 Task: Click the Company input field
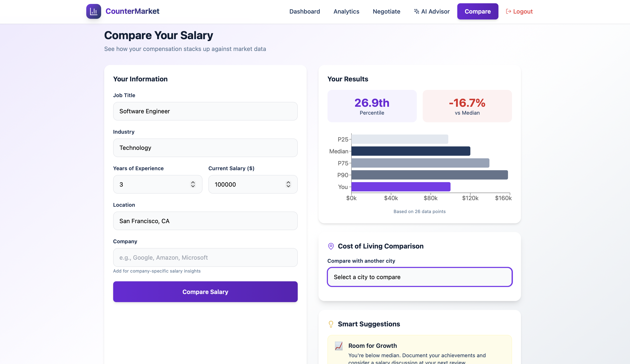pyautogui.click(x=205, y=257)
